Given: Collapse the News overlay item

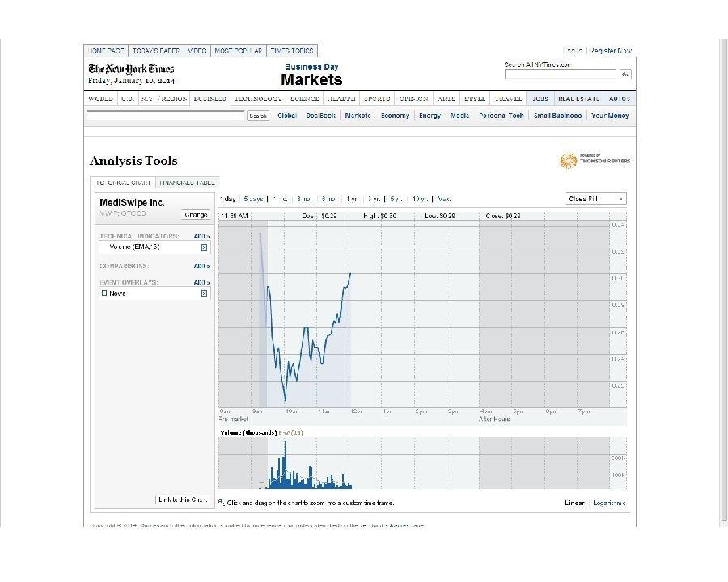Looking at the screenshot, I should [x=104, y=293].
